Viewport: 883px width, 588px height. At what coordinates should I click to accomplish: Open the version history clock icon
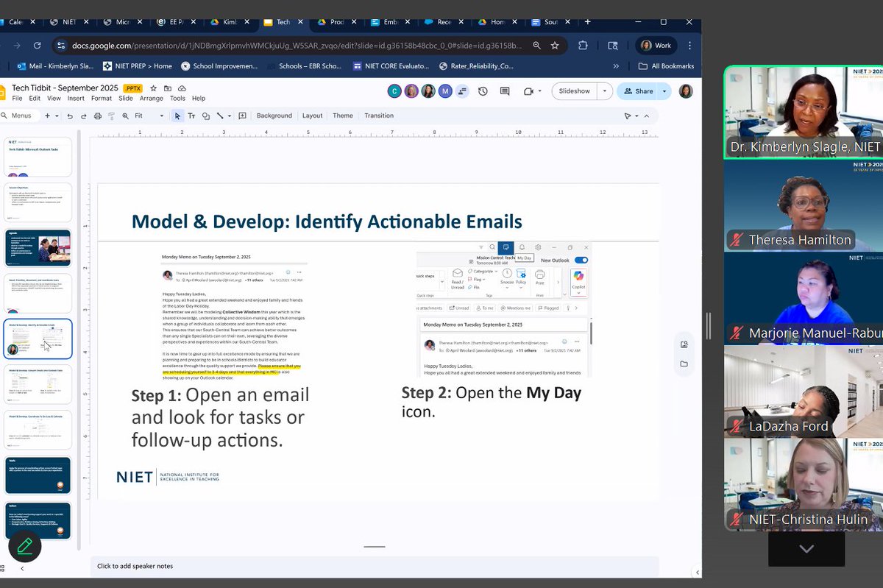pyautogui.click(x=483, y=91)
